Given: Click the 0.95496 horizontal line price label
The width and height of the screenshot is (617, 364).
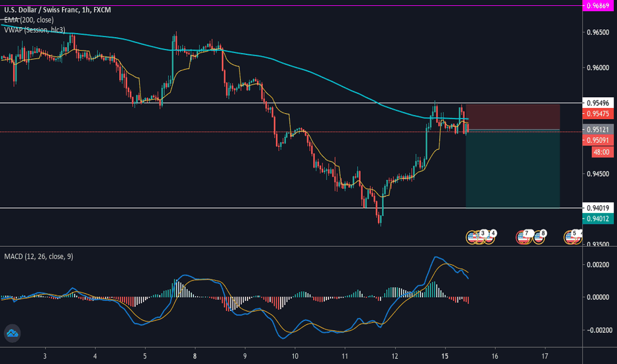Looking at the screenshot, I should (x=598, y=103).
